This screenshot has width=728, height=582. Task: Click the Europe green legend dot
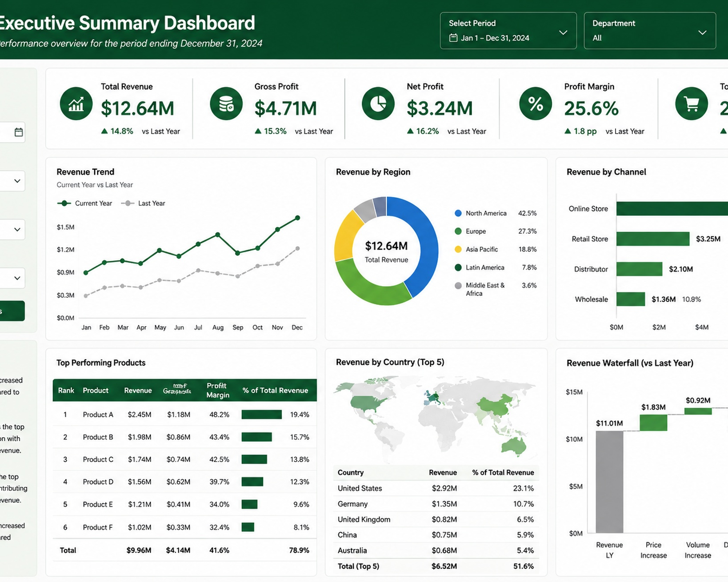click(x=458, y=231)
